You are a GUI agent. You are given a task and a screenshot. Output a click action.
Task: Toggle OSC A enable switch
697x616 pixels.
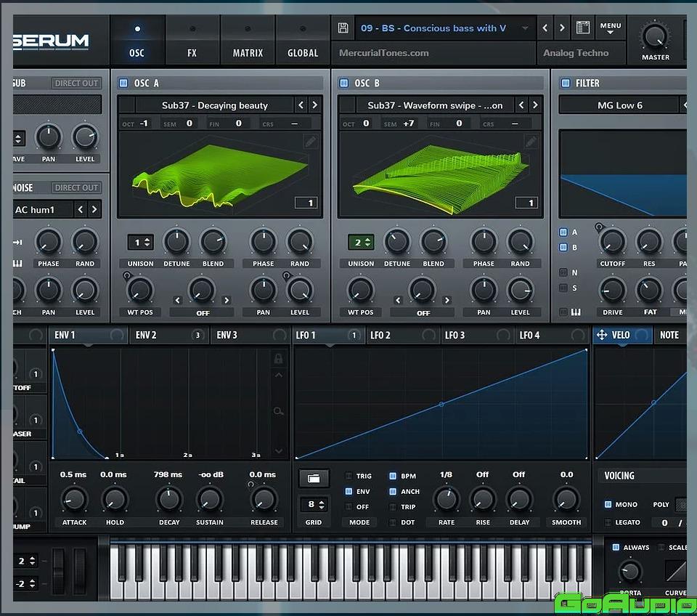pos(123,84)
